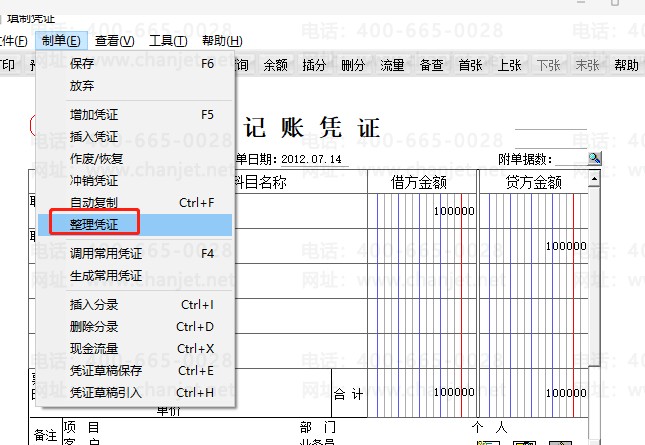The height and width of the screenshot is (445, 645).
Task: Open the 帮助(H) menu
Action: click(222, 41)
